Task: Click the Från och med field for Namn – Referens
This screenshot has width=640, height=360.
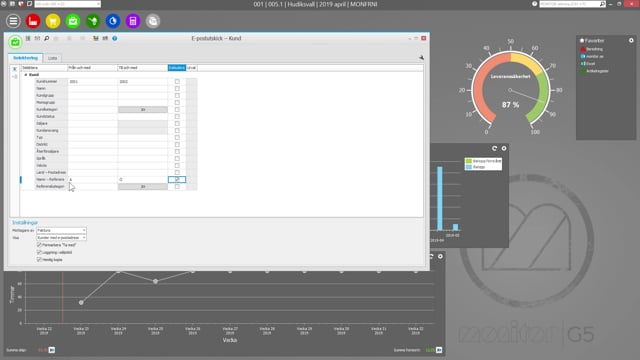Action: pyautogui.click(x=93, y=180)
